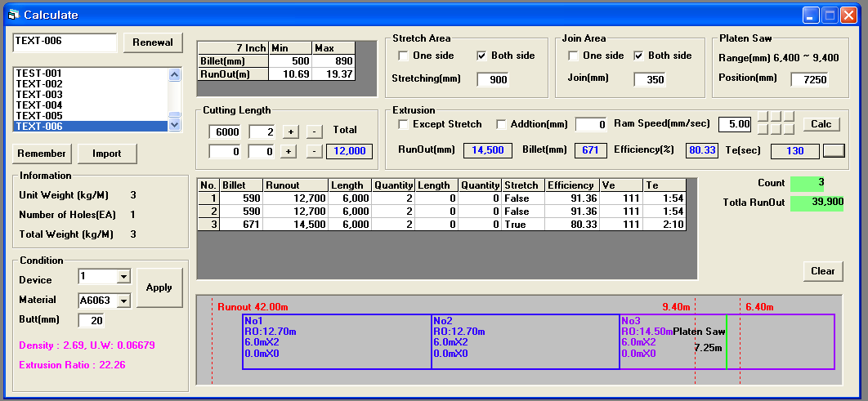Click first row minus button in Cutting Length
Screen dimensions: 868x401
314,131
